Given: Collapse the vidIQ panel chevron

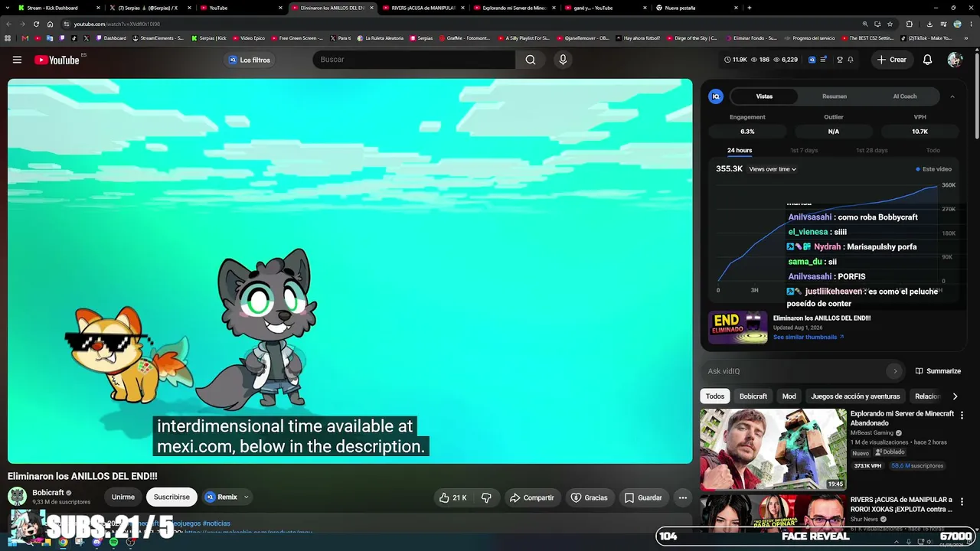Looking at the screenshot, I should [952, 96].
